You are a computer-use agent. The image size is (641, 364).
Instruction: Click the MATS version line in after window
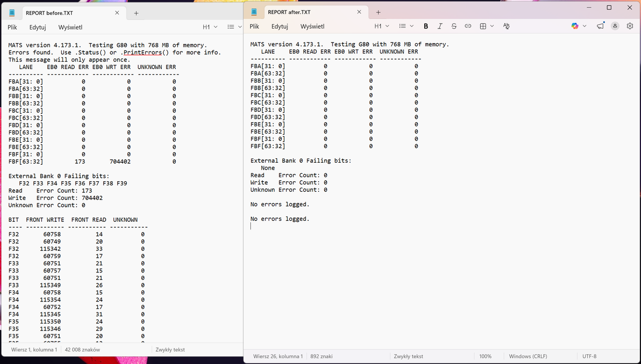coord(350,45)
